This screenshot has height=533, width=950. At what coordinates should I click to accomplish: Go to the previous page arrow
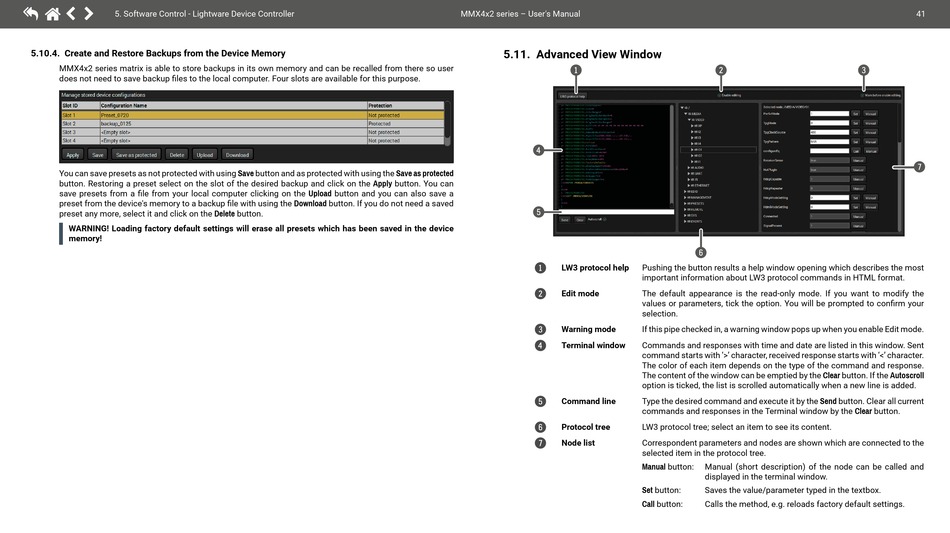[71, 13]
